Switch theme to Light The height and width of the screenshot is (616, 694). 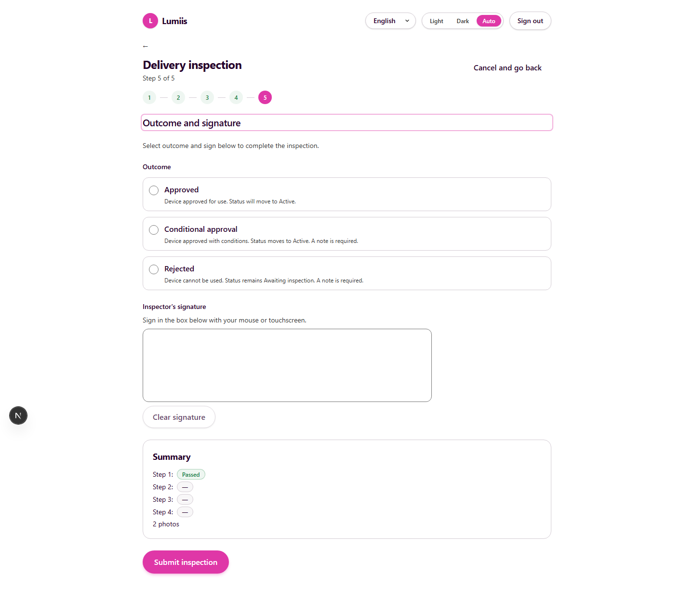(436, 21)
